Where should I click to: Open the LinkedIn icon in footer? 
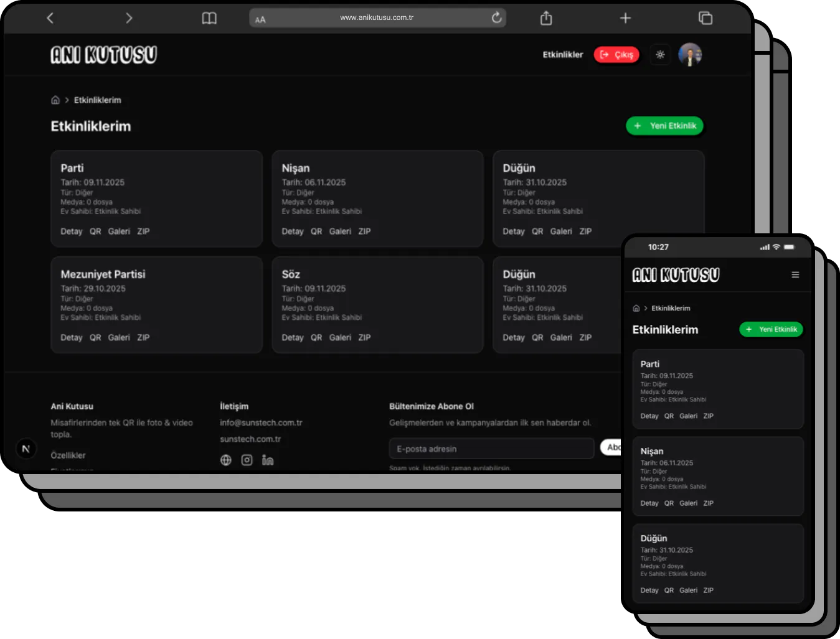tap(268, 460)
